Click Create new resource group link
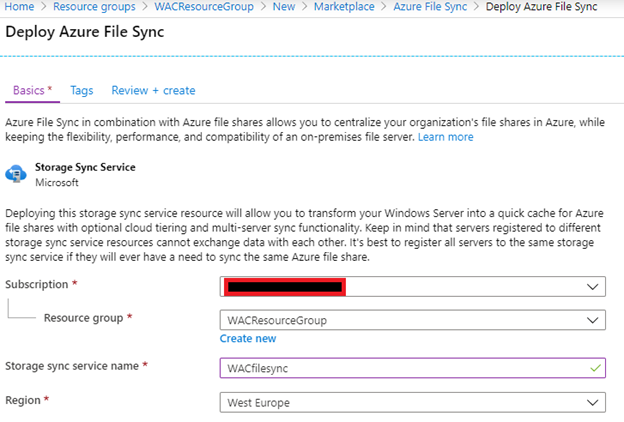The image size is (624, 422). coord(248,338)
